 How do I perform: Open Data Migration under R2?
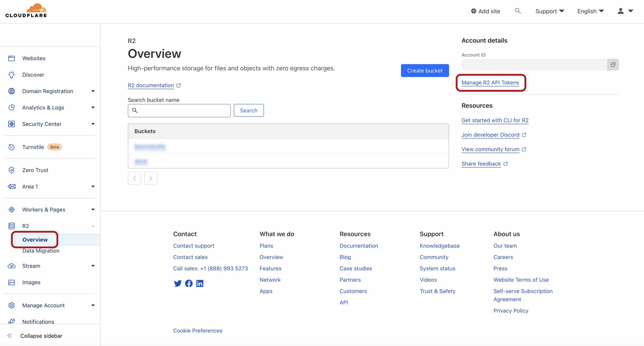click(x=41, y=251)
